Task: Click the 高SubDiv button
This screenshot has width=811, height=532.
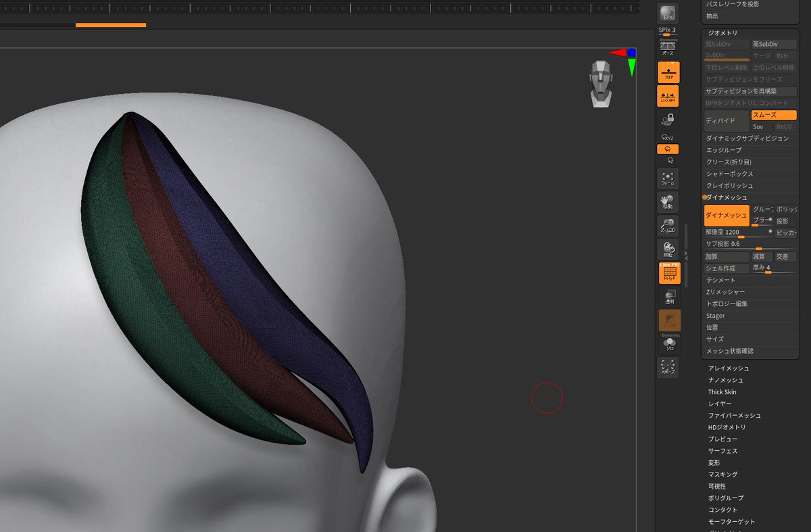Action: click(774, 43)
